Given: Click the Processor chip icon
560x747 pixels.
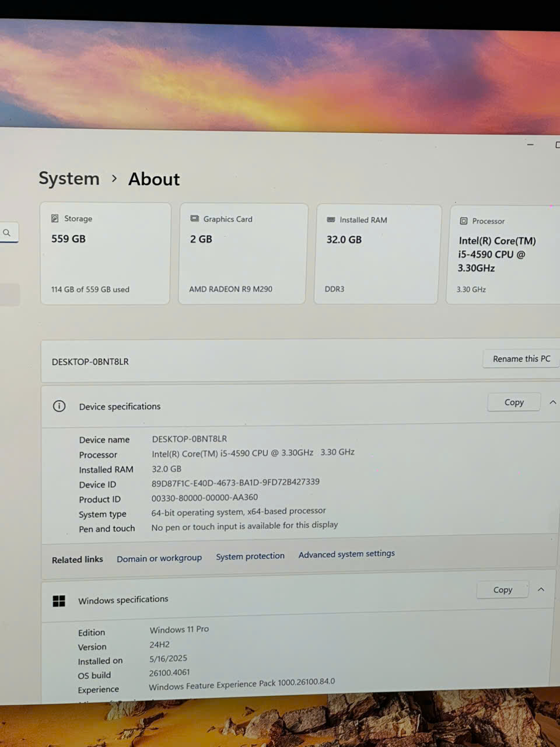Looking at the screenshot, I should click(464, 221).
